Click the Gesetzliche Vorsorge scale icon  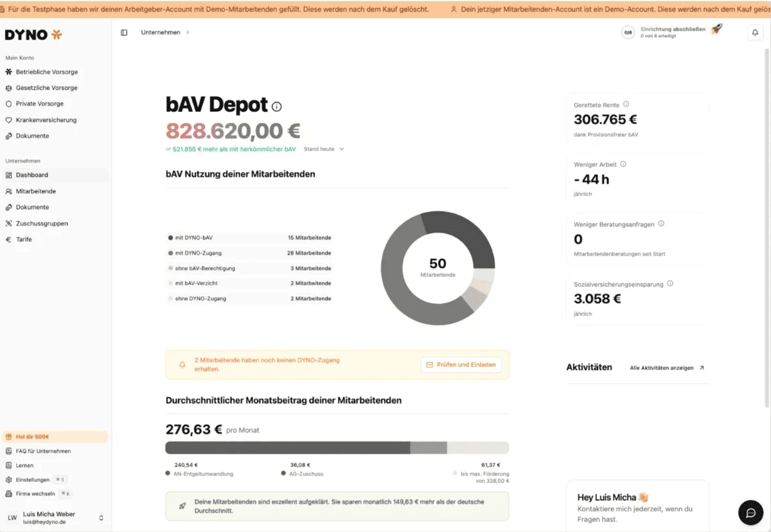click(x=9, y=88)
